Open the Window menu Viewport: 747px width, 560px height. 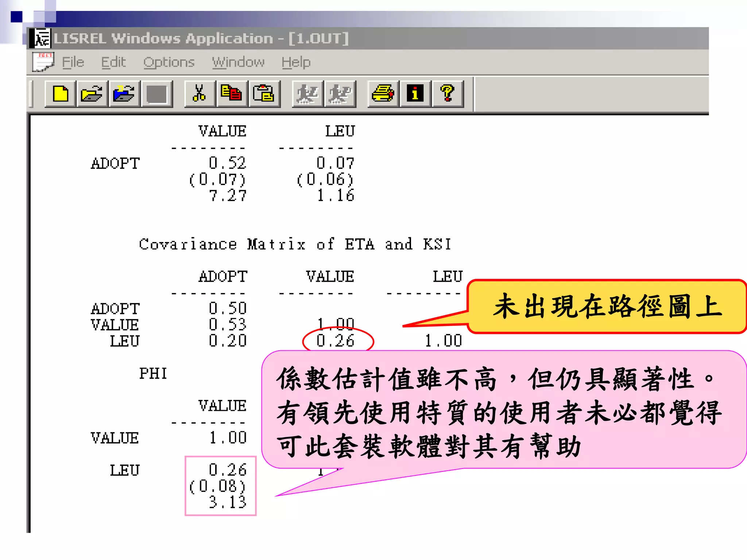tap(238, 62)
